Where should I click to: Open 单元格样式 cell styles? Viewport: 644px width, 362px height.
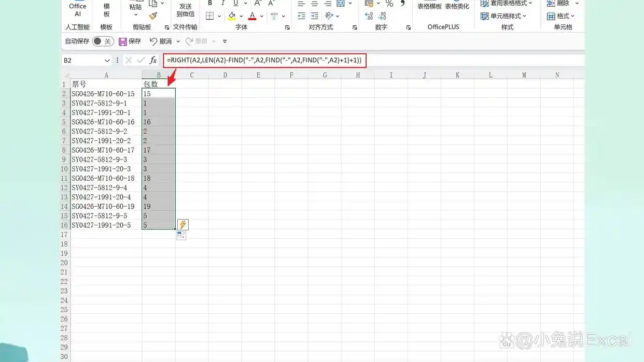pos(503,16)
